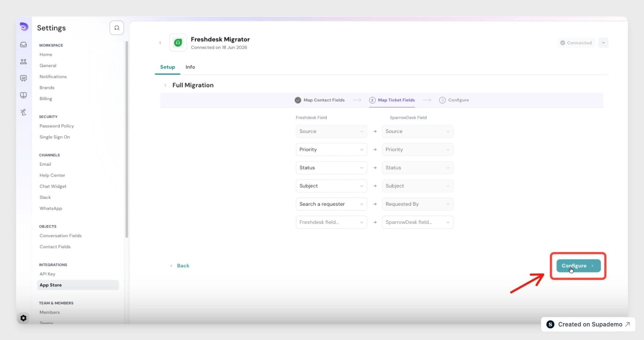Open Help Center channel settings
This screenshot has height=340, width=644.
click(52, 175)
